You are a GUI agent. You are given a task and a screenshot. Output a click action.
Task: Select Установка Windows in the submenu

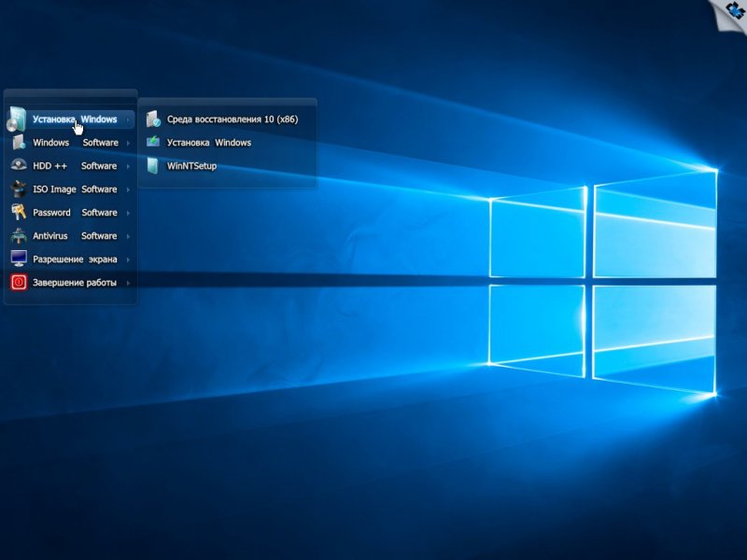coord(227,143)
